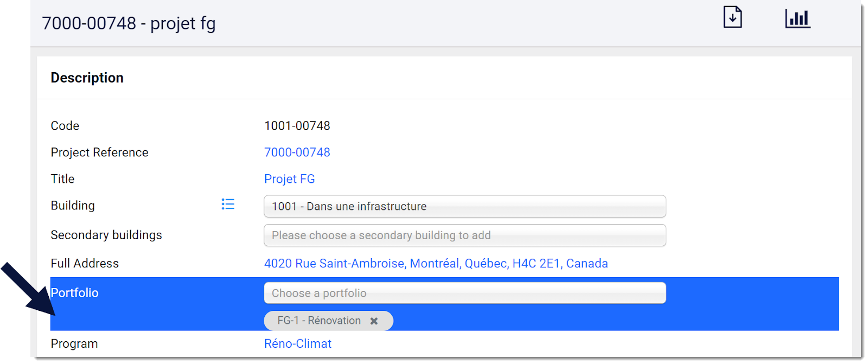Click the code value 1001-00748
868x364 pixels.
click(297, 126)
